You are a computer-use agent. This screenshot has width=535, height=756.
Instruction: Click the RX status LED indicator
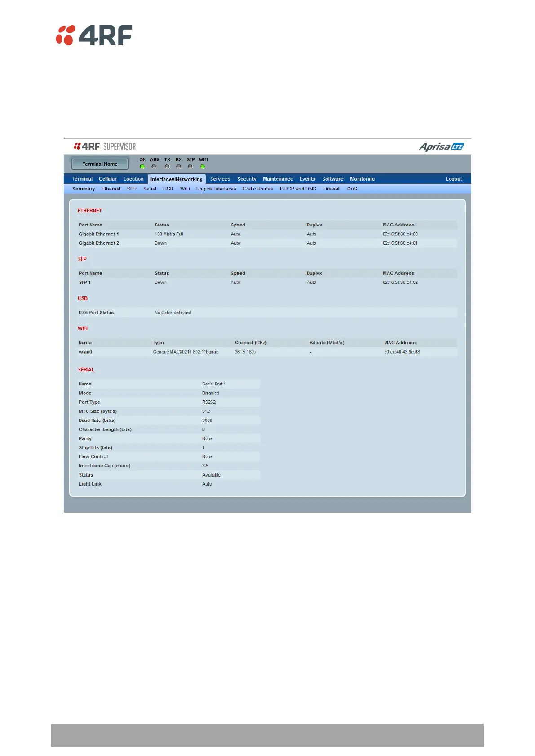179,167
